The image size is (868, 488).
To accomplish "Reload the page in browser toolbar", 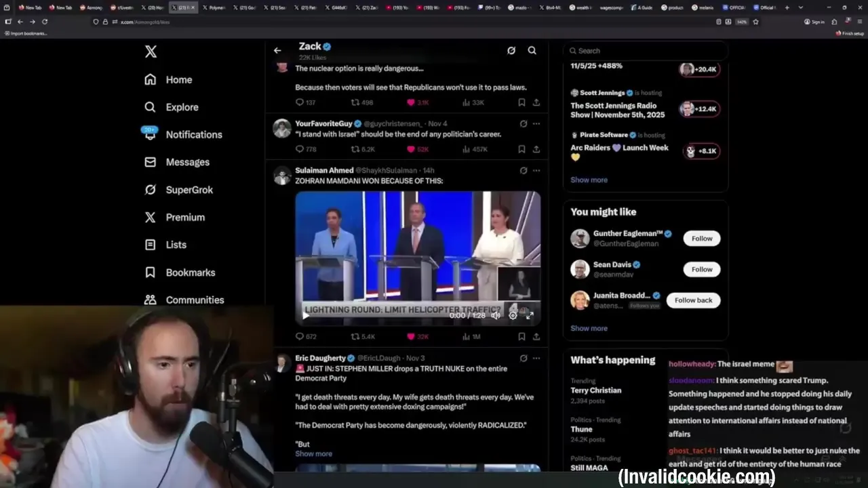I will coord(45,22).
